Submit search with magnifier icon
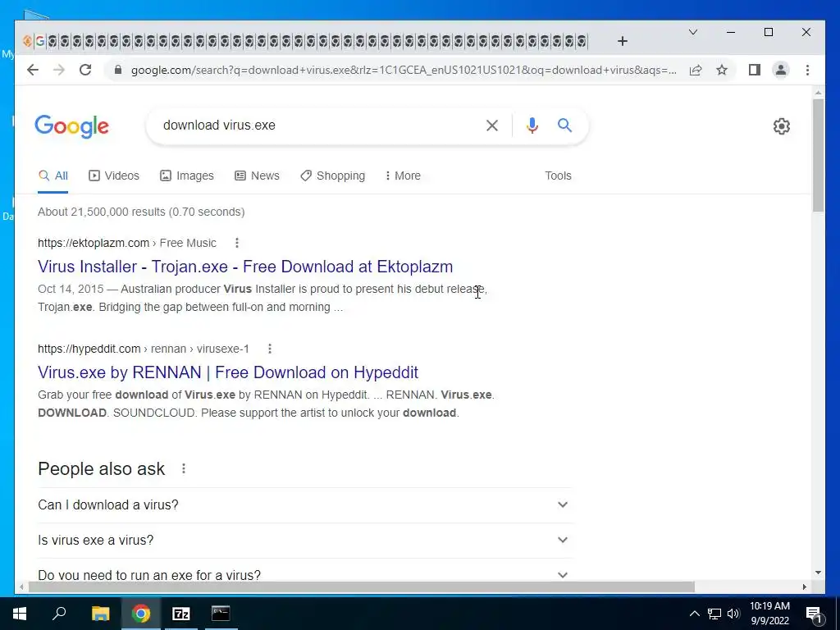840x630 pixels. click(x=564, y=126)
